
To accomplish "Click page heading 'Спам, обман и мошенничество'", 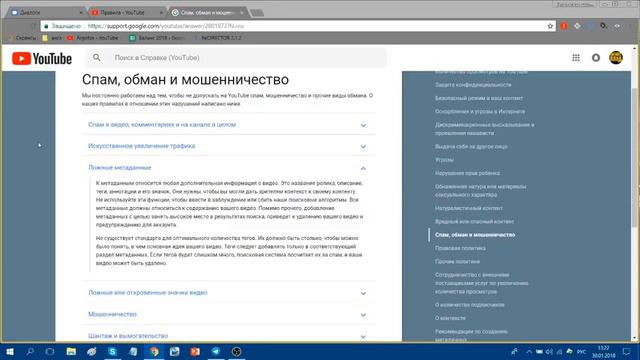I will coord(185,80).
